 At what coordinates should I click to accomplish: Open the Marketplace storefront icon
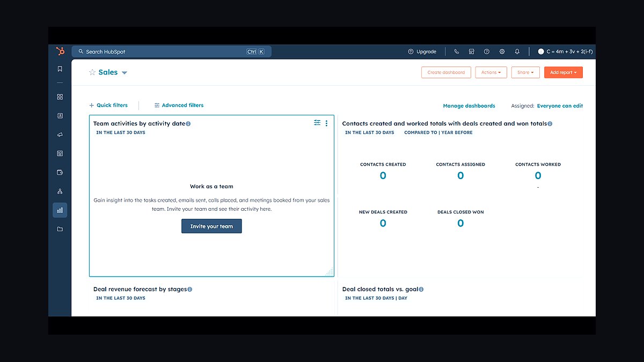click(471, 51)
